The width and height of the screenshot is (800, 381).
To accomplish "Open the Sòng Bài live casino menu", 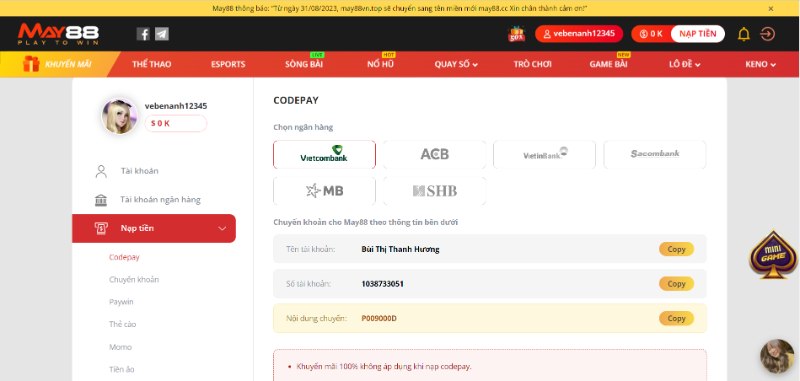I will coord(304,64).
